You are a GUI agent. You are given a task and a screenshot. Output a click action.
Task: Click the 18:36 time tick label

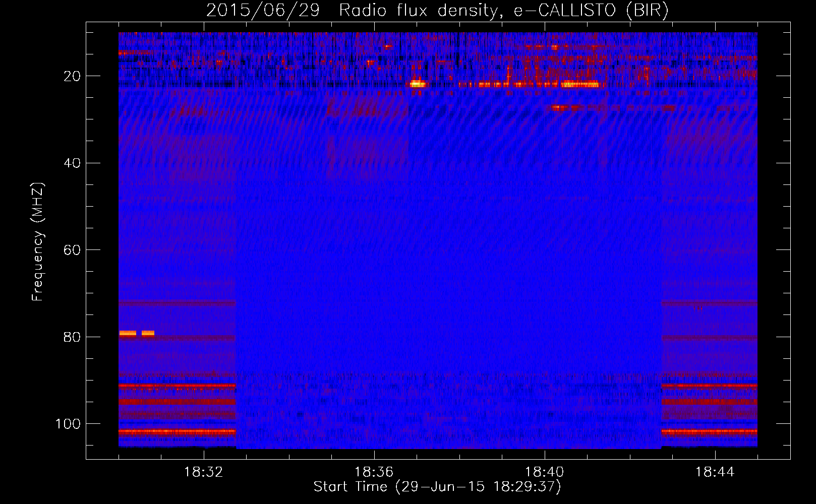coord(374,472)
